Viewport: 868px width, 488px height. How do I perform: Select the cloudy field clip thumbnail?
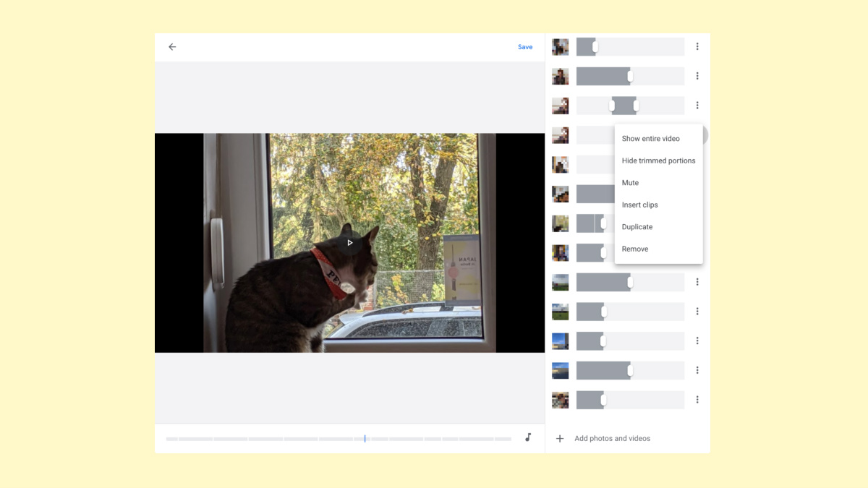(x=560, y=282)
